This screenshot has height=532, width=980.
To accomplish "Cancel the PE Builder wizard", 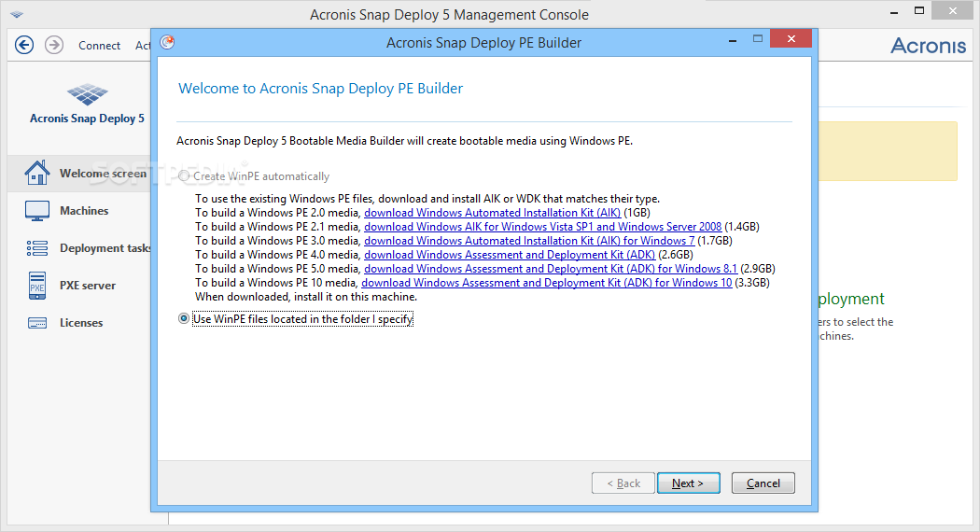I will (x=763, y=483).
